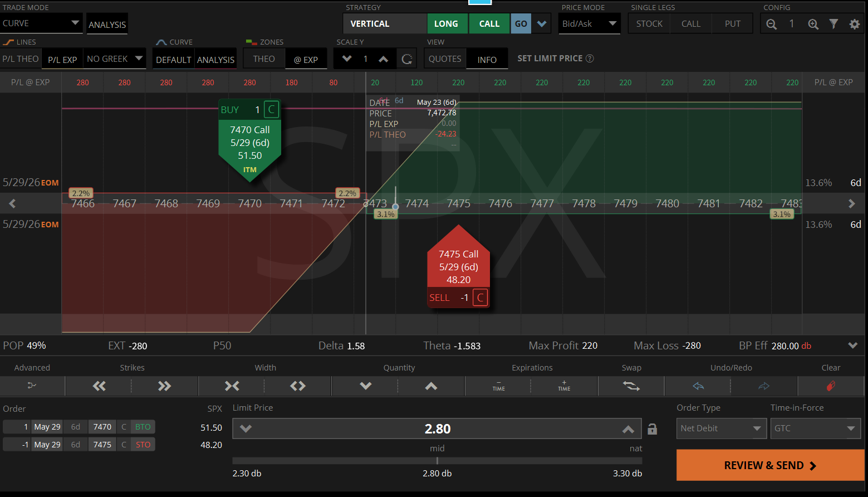Click the Set Limit Price help icon
The image size is (868, 497).
pos(590,59)
